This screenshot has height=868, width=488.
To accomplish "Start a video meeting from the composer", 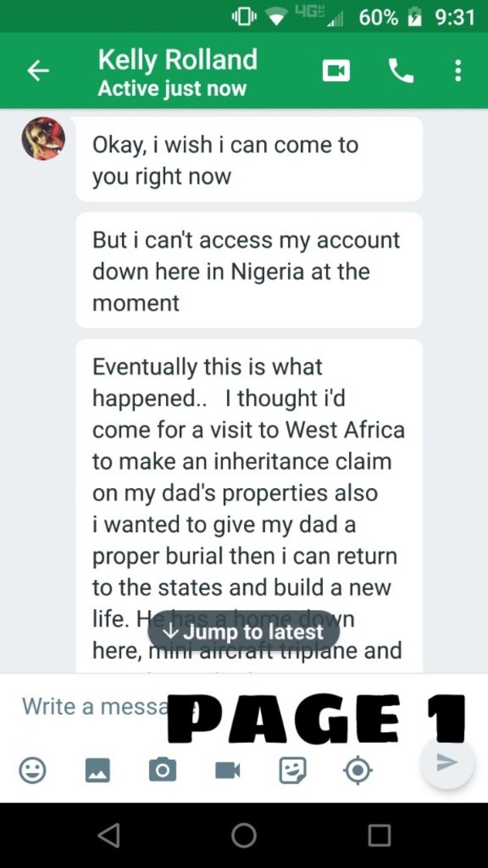I will [x=228, y=770].
